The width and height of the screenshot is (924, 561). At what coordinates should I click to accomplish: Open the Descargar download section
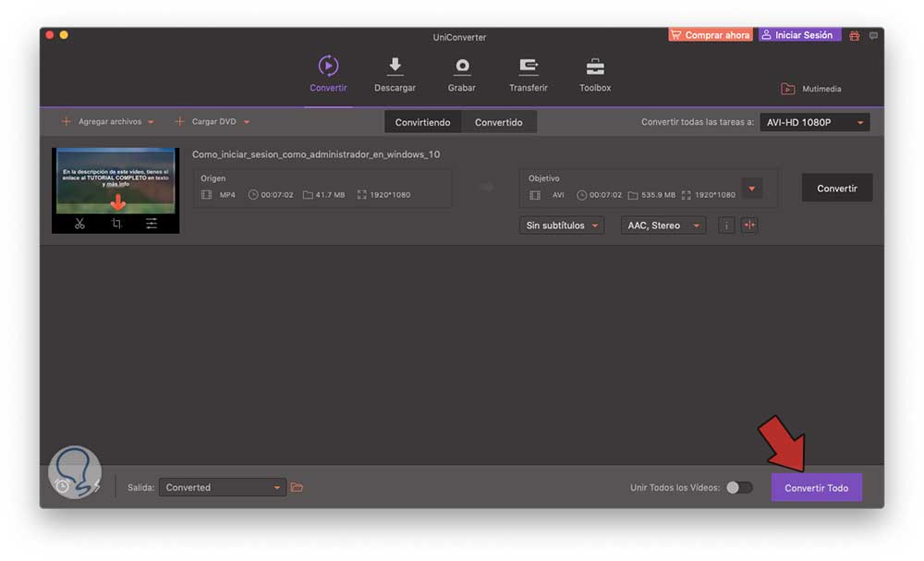point(395,75)
